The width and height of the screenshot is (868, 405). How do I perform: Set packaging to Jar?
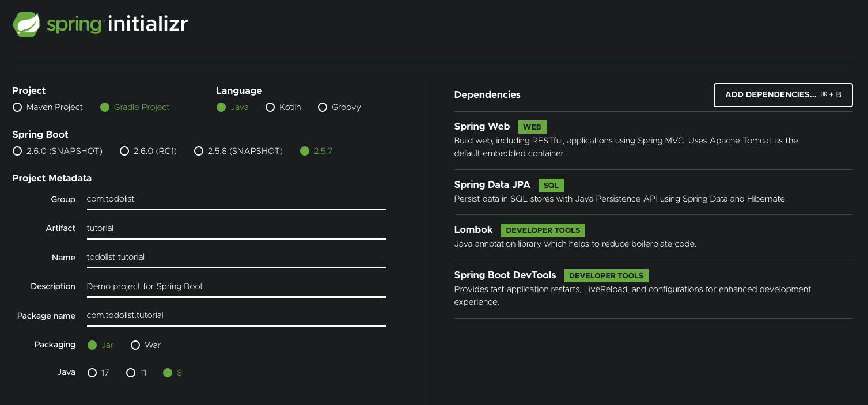(92, 345)
